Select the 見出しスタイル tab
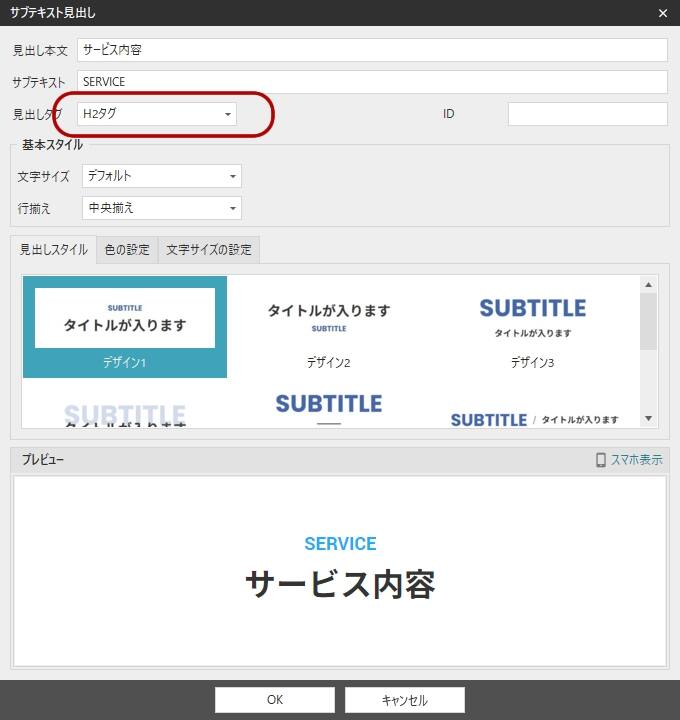 click(x=54, y=250)
